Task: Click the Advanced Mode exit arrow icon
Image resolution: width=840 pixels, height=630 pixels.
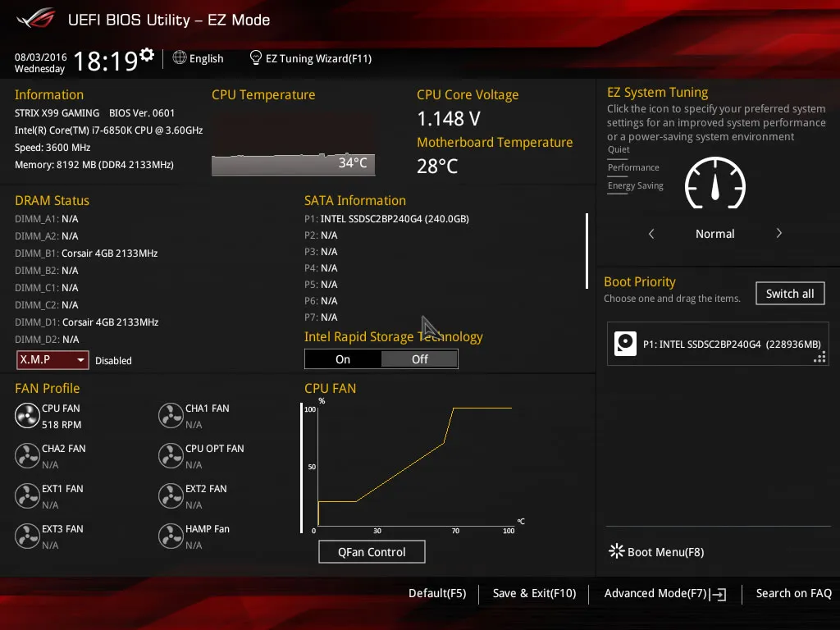Action: 719,594
